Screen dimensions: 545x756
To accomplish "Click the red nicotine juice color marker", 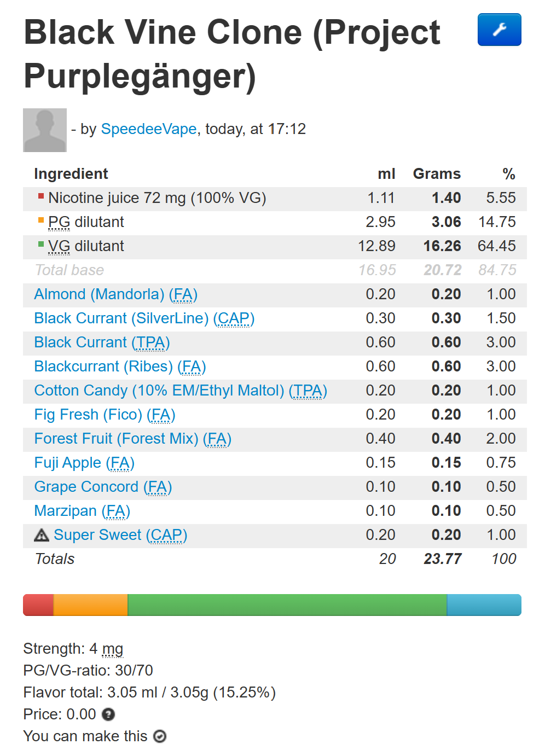I will tap(41, 196).
